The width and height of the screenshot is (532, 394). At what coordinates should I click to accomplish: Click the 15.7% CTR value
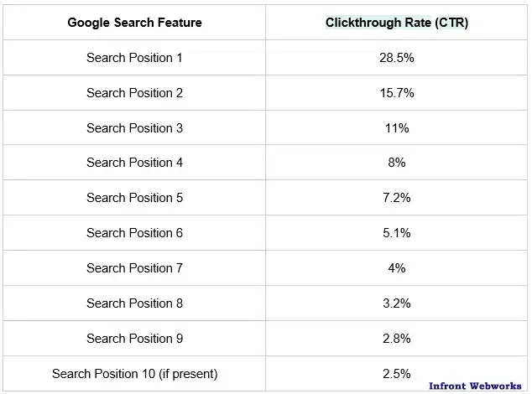[x=397, y=93]
